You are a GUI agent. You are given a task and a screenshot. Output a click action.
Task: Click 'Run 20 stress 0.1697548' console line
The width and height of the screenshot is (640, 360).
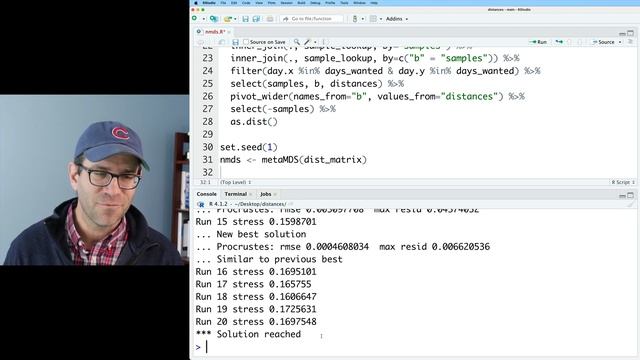(256, 322)
